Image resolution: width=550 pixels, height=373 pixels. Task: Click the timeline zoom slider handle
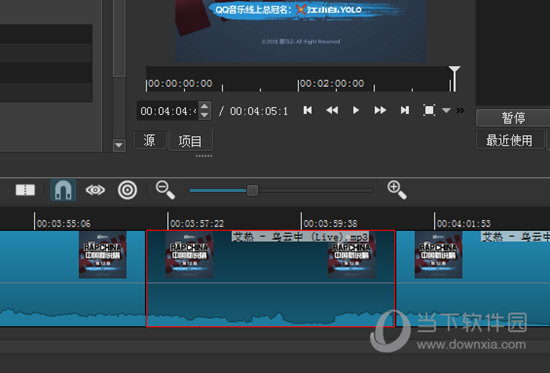tap(253, 191)
